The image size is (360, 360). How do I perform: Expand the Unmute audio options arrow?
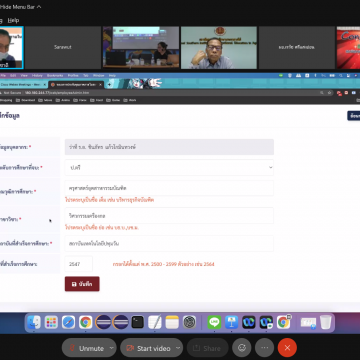112,348
